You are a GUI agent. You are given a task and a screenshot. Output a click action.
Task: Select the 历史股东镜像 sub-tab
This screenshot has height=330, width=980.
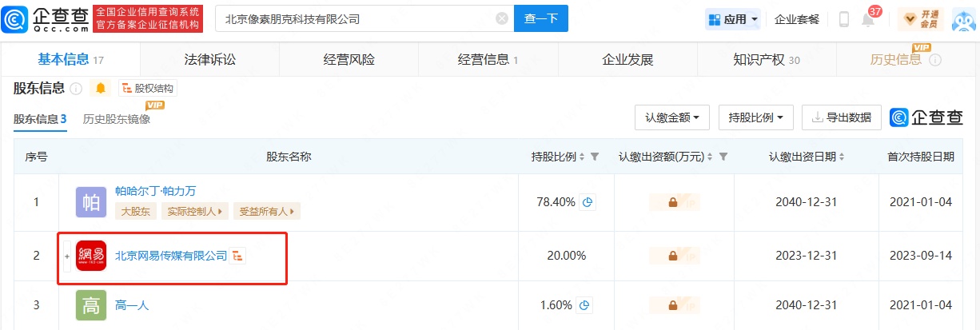coord(117,119)
